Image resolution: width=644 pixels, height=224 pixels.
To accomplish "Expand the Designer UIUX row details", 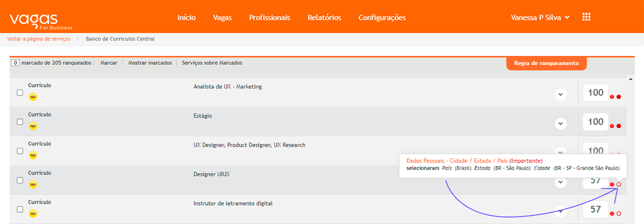I will tap(560, 182).
